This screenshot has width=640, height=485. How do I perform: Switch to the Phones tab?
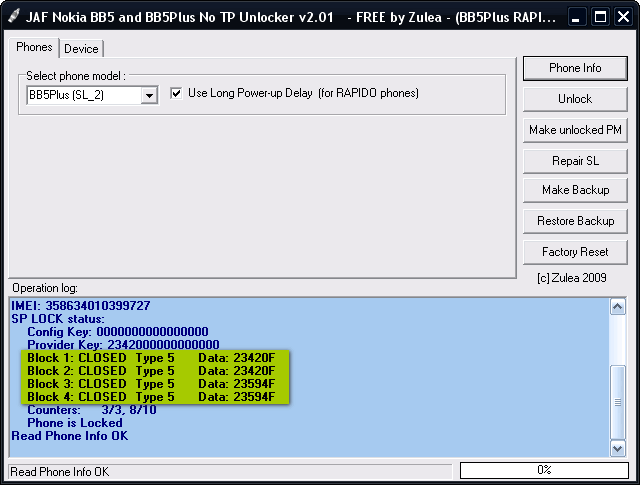pos(34,47)
